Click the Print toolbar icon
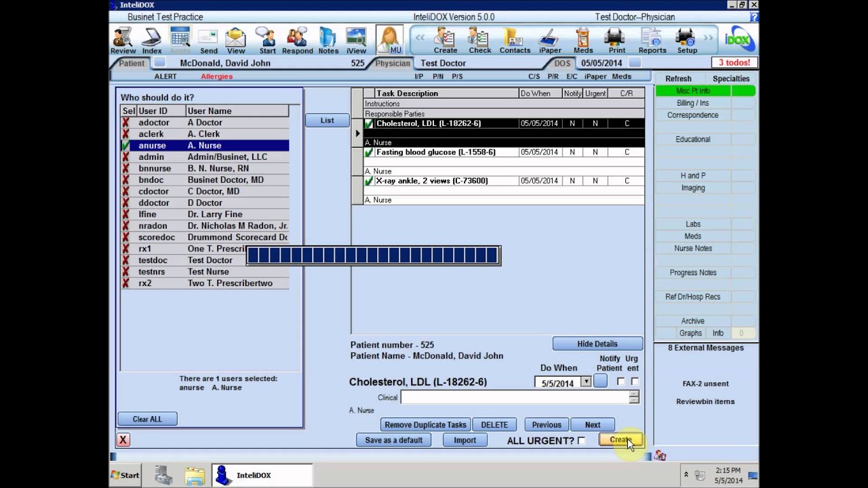This screenshot has height=488, width=868. click(616, 41)
